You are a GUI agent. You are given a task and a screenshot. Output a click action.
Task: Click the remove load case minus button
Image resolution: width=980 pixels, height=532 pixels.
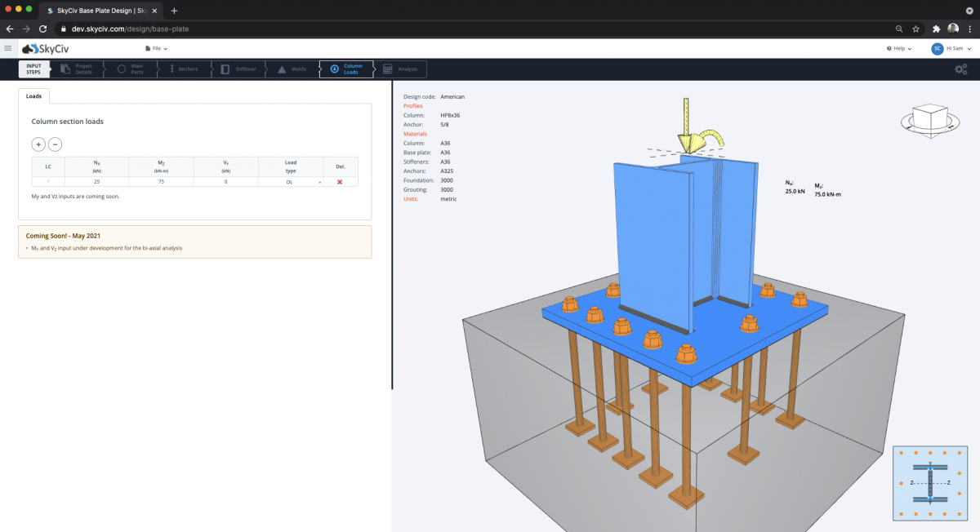[55, 144]
